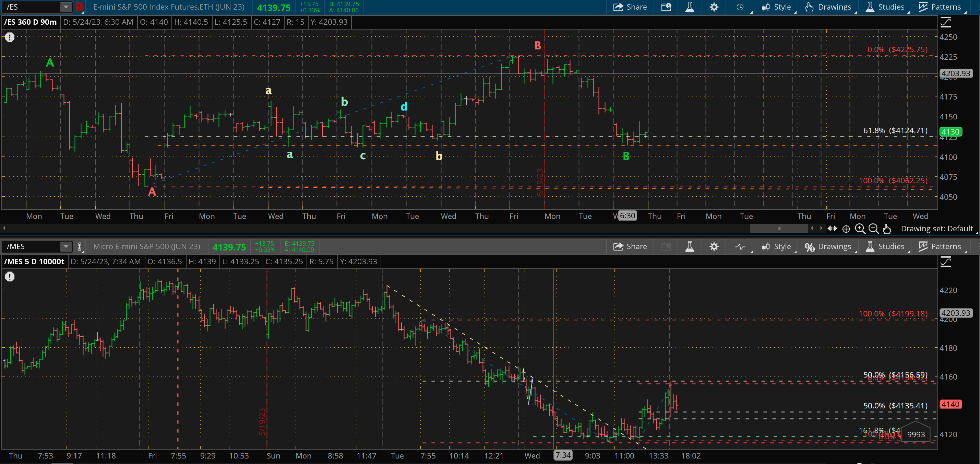Activate the crosshair cursor icon
Image resolution: width=980 pixels, height=464 pixels.
(x=846, y=229)
